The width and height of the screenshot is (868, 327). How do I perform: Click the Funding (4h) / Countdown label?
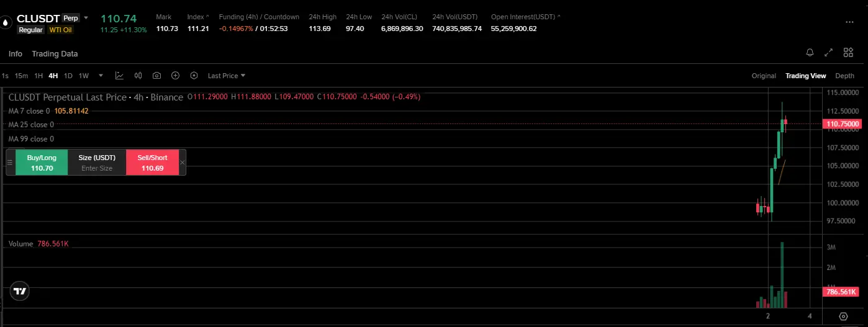point(259,17)
